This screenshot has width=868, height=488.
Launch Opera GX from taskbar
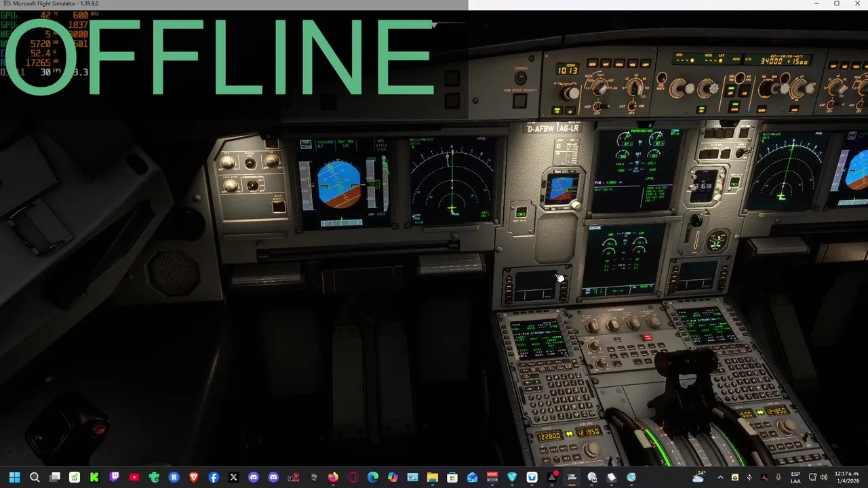(353, 477)
